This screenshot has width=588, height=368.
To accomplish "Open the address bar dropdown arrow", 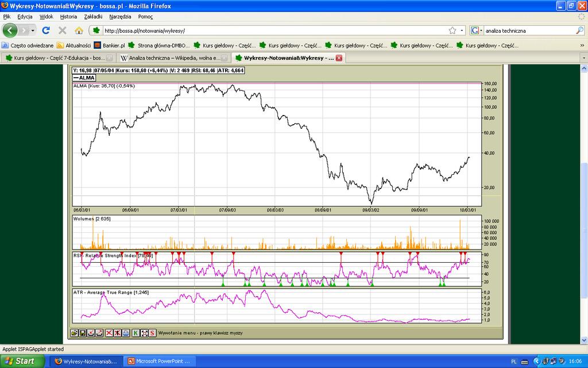I will pyautogui.click(x=462, y=30).
